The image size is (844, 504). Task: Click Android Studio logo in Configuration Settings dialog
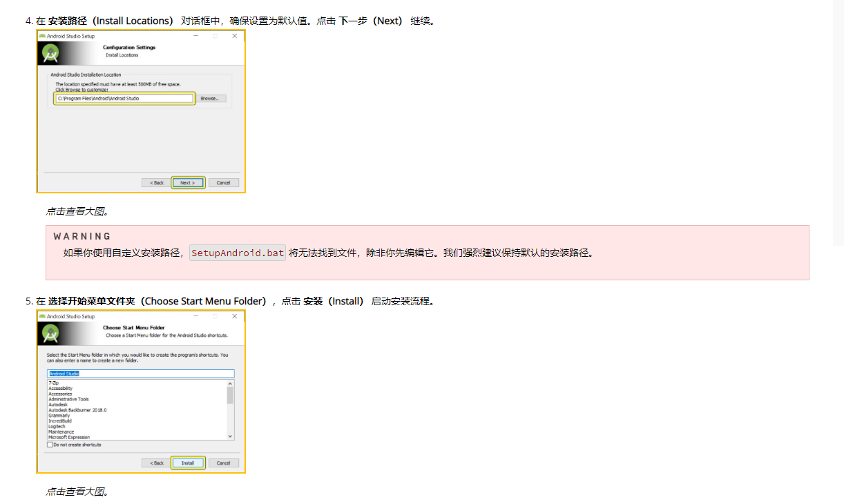click(x=50, y=52)
